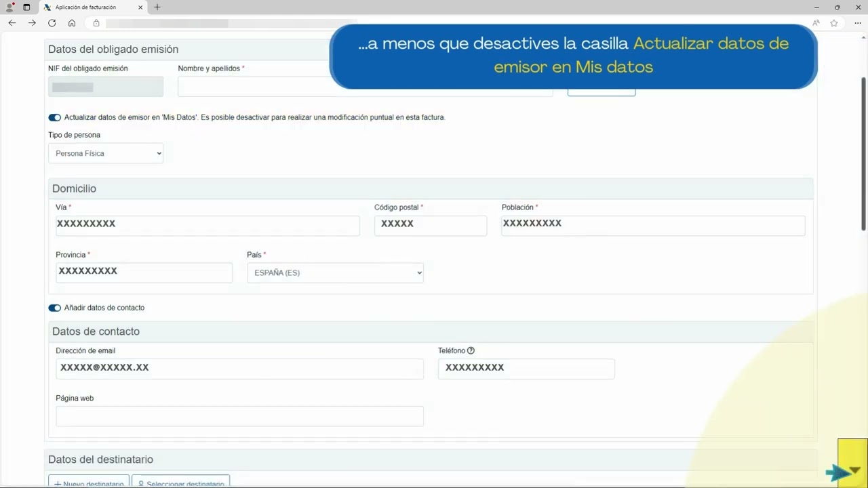Reload the page with refresh icon
This screenshot has width=868, height=488.
tap(52, 23)
